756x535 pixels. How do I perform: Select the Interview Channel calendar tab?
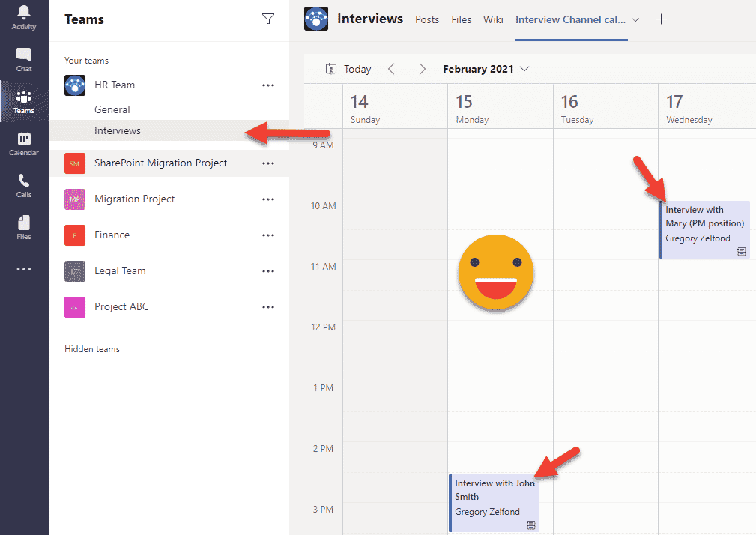click(x=570, y=19)
